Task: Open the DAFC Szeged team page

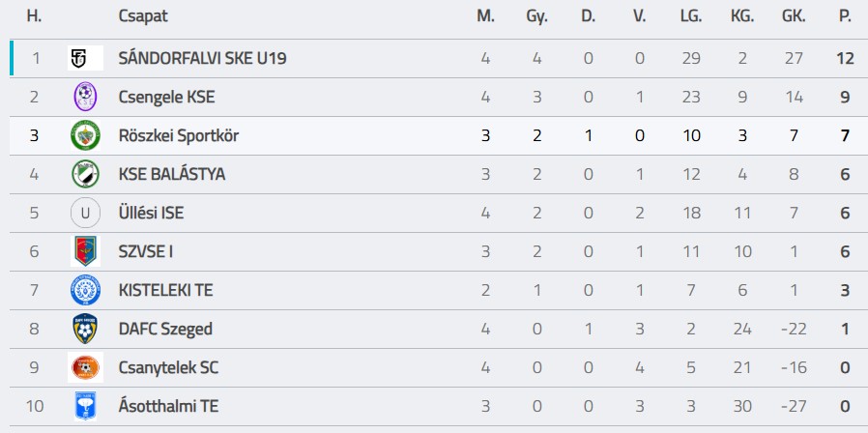Action: (x=165, y=329)
